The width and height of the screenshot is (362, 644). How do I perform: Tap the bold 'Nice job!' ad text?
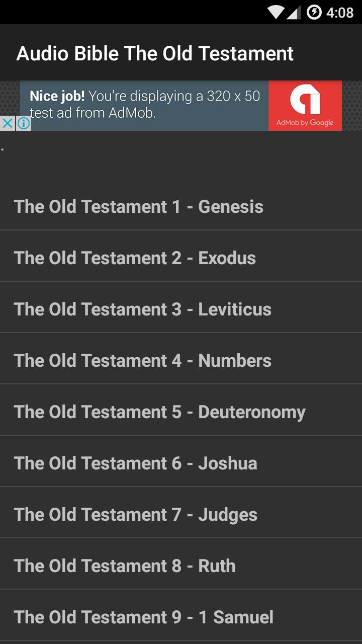click(x=57, y=96)
